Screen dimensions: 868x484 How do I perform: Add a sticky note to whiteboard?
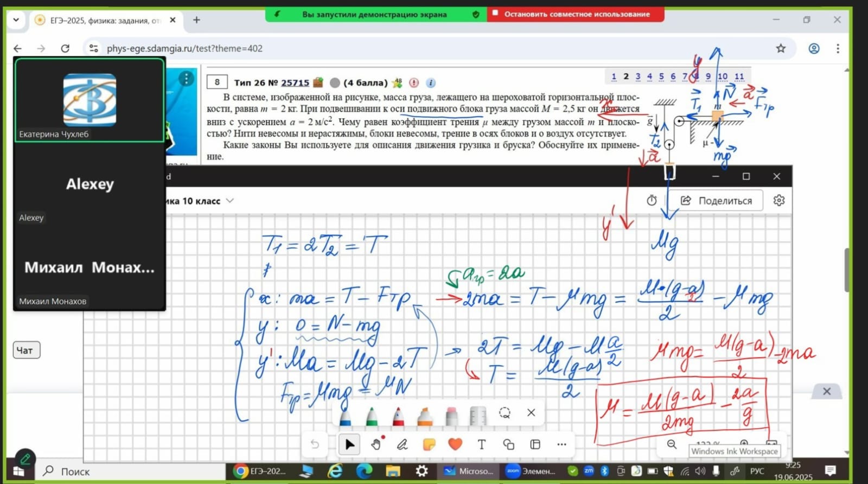pos(429,444)
